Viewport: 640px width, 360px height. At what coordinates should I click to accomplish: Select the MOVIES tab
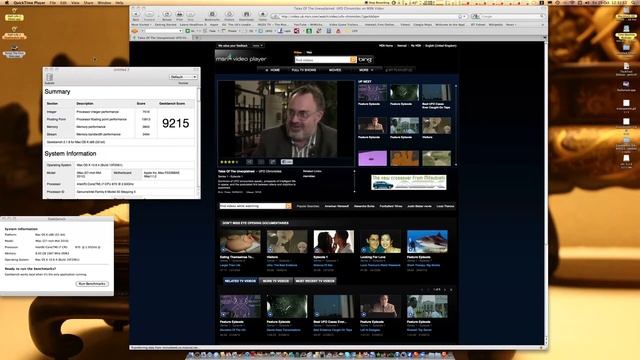(x=335, y=70)
